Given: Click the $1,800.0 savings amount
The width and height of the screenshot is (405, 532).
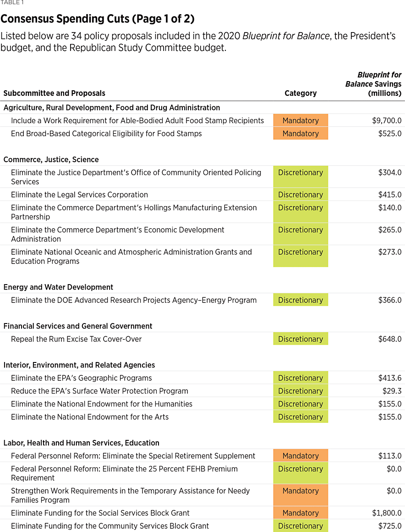Looking at the screenshot, I should click(387, 513).
